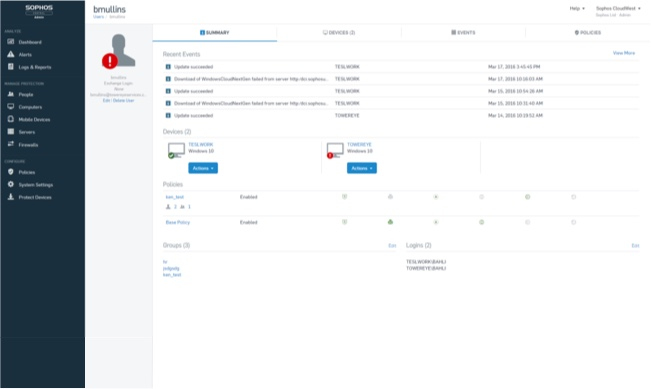Image resolution: width=651 pixels, height=389 pixels.
Task: Click the Sophos Central logo
Action: click(x=39, y=11)
